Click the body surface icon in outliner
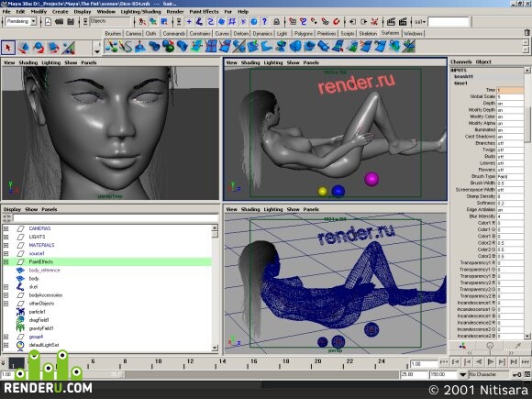532x399 pixels. pyautogui.click(x=20, y=278)
